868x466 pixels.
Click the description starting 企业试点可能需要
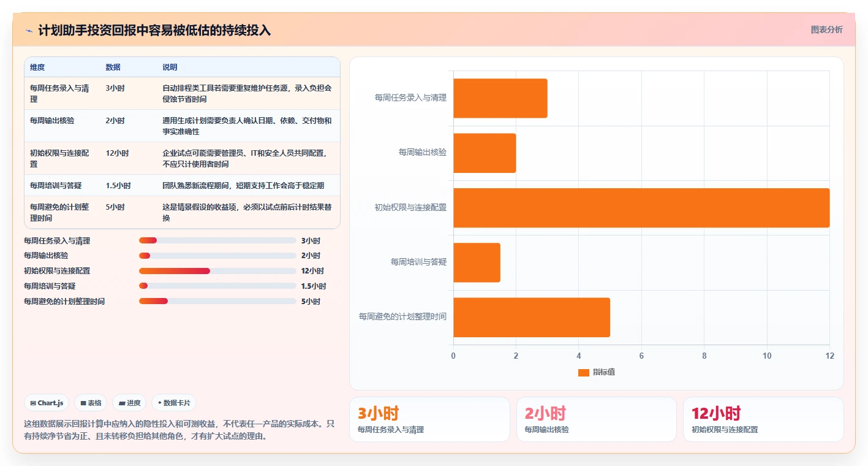point(245,158)
